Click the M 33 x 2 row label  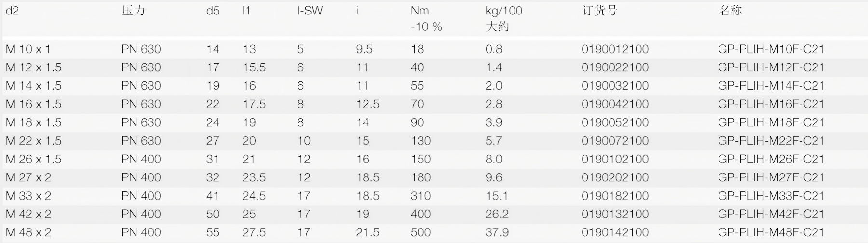click(28, 196)
